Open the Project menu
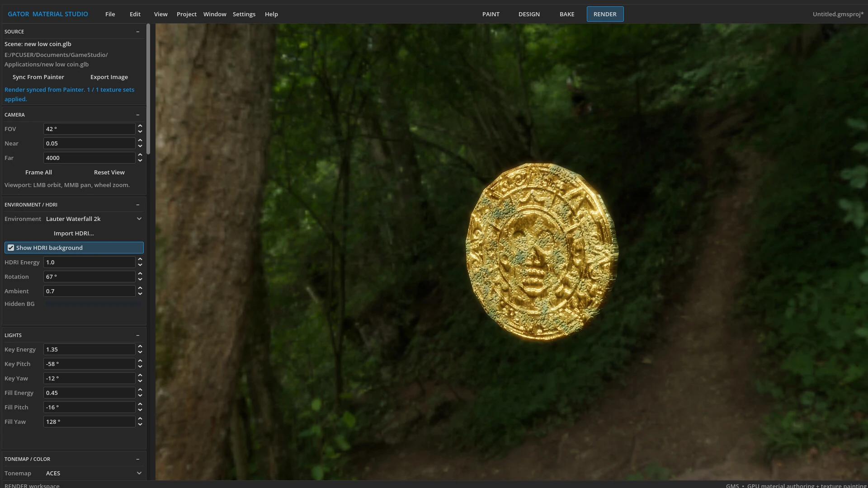The image size is (868, 488). pos(187,14)
